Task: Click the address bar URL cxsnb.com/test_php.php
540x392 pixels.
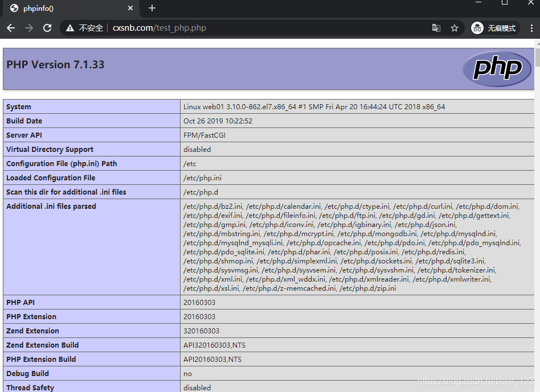Action: click(x=159, y=28)
